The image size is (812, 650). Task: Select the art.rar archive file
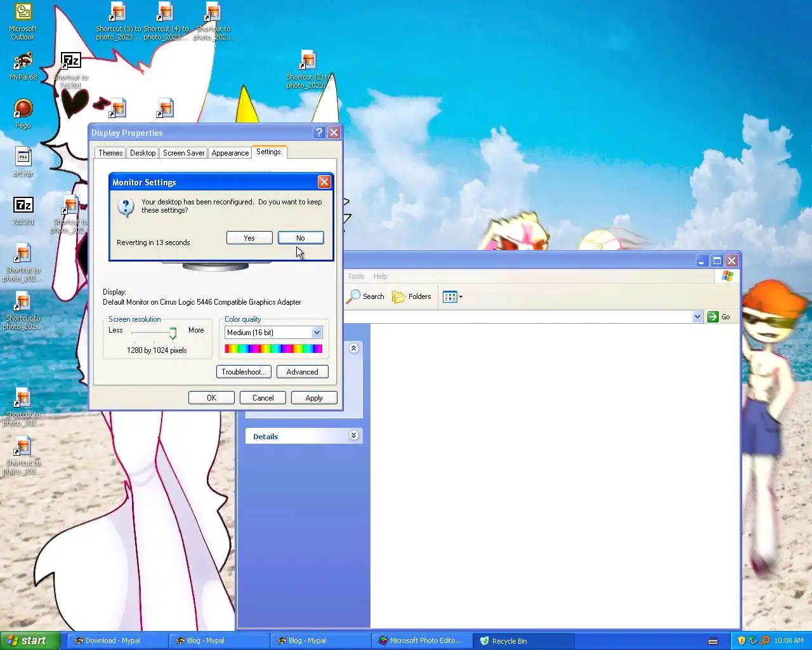(23, 162)
